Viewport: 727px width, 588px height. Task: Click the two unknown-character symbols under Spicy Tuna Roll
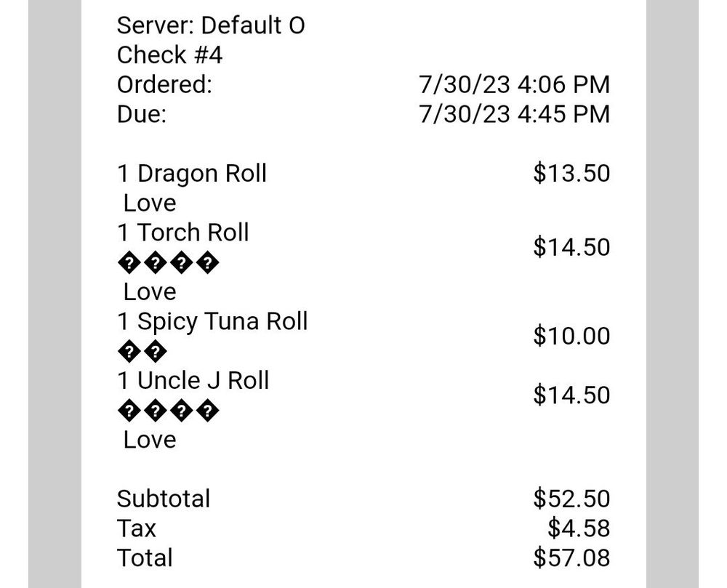(x=142, y=352)
